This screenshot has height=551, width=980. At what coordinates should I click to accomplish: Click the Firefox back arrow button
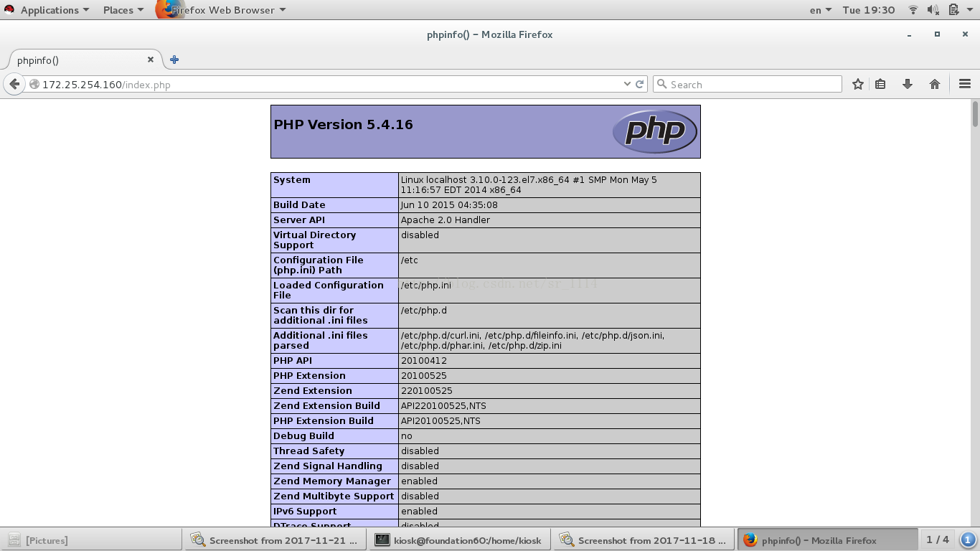pyautogui.click(x=14, y=84)
